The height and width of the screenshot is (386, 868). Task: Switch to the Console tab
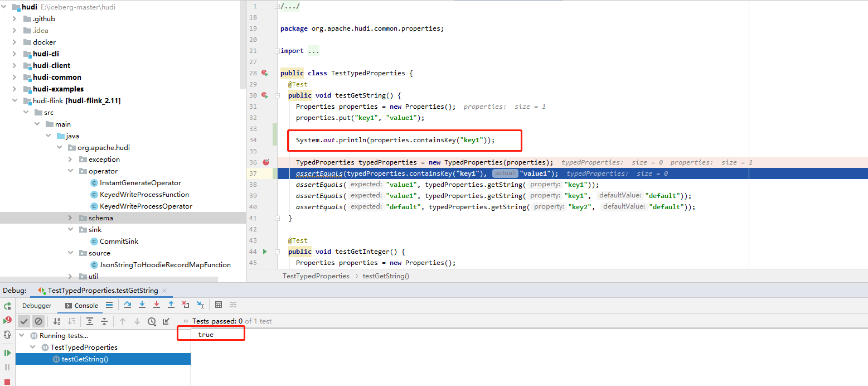[81, 306]
